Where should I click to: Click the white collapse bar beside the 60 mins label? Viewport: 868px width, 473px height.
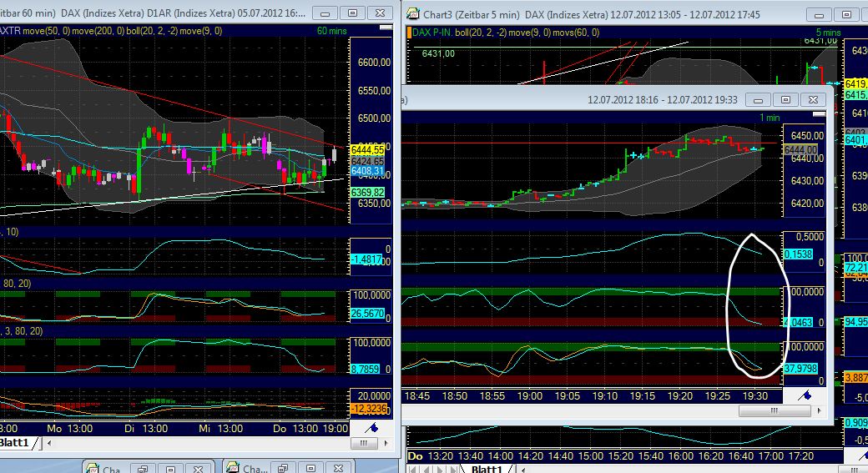386,27
